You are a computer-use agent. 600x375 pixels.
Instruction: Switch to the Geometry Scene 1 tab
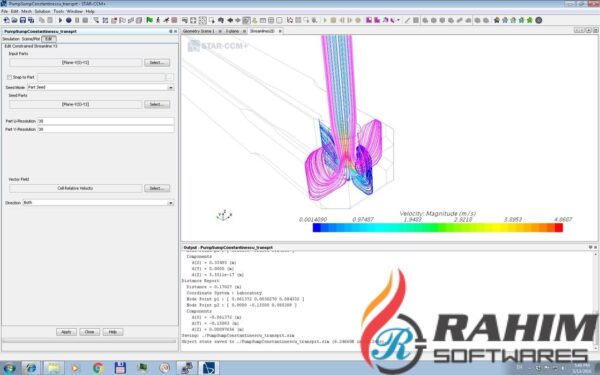(x=199, y=31)
